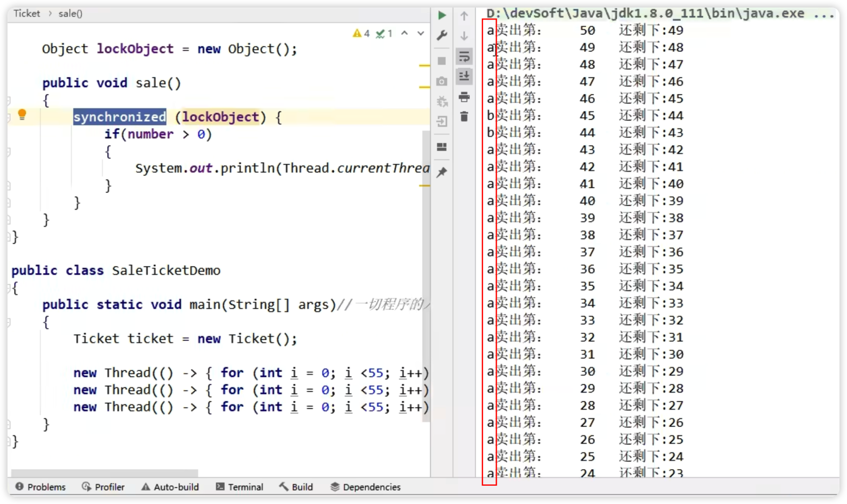Click console line 'b' selling ticket 45

click(x=585, y=115)
